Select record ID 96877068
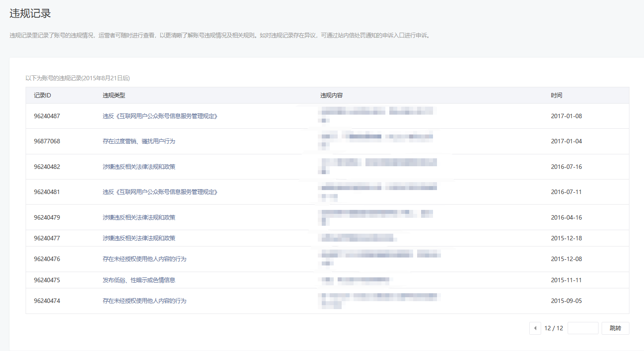The image size is (644, 351). pos(47,141)
